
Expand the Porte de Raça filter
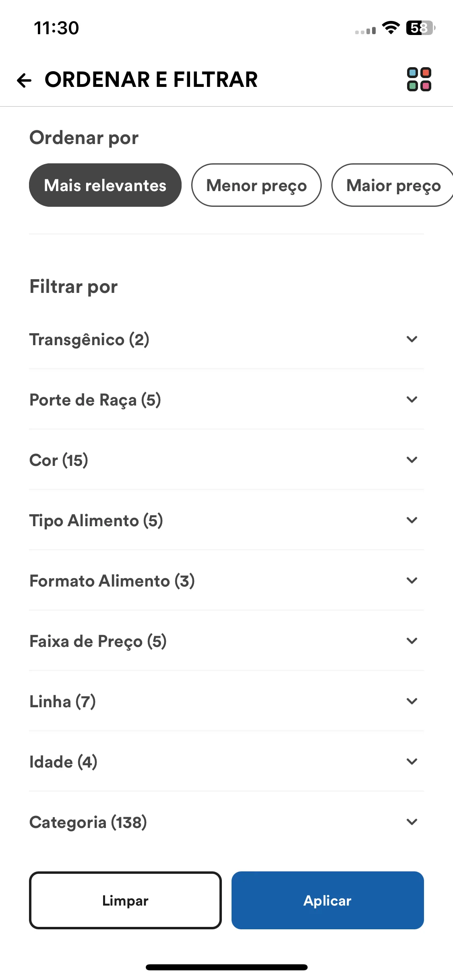pyautogui.click(x=226, y=399)
